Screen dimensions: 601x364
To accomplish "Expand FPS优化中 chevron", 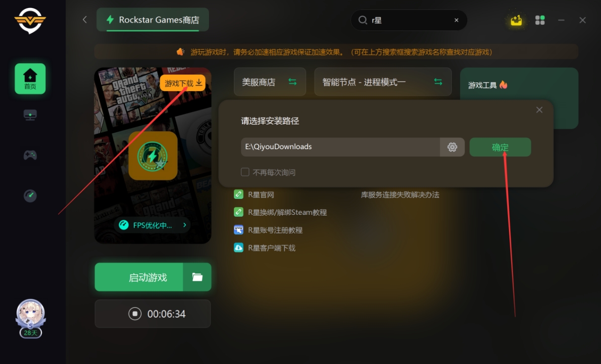I will coord(185,225).
